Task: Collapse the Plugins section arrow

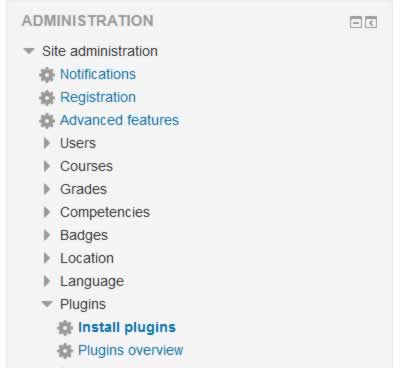Action: (47, 304)
